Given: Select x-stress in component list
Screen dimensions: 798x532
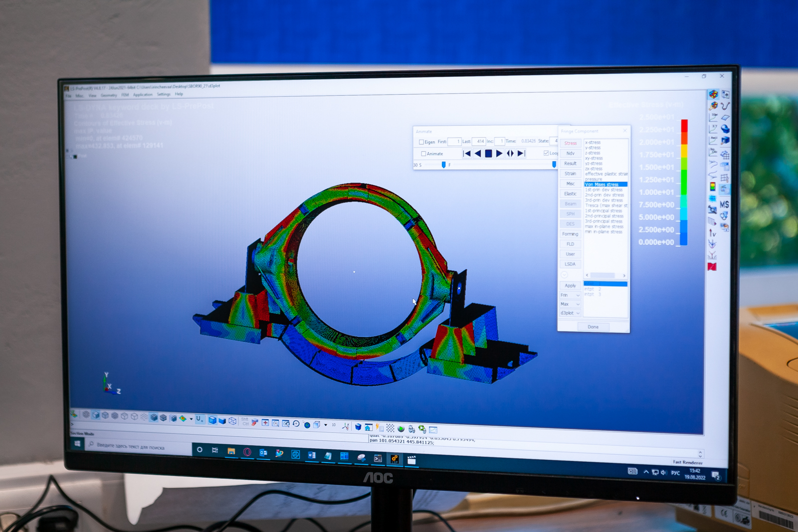Looking at the screenshot, I should [x=593, y=143].
